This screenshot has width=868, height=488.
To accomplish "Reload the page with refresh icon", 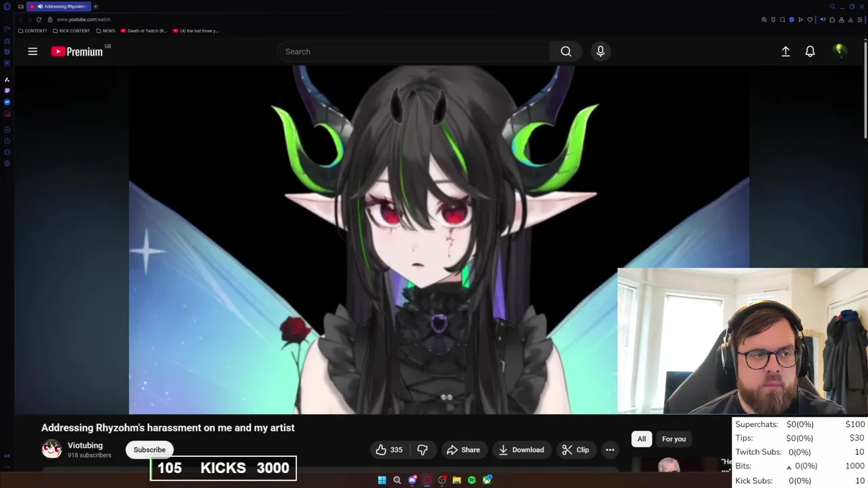I will (39, 20).
